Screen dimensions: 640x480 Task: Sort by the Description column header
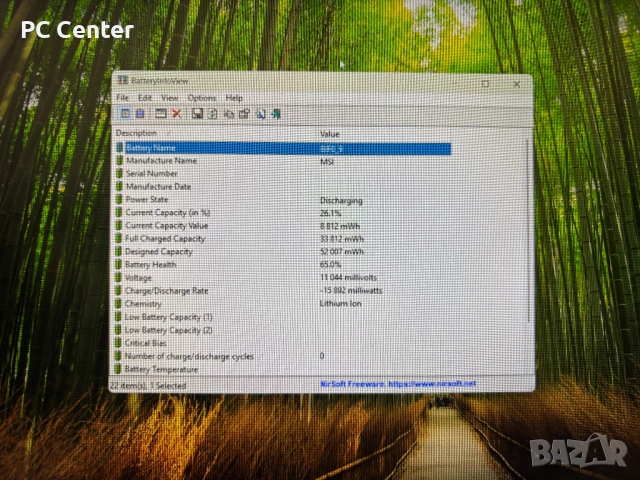[x=140, y=133]
